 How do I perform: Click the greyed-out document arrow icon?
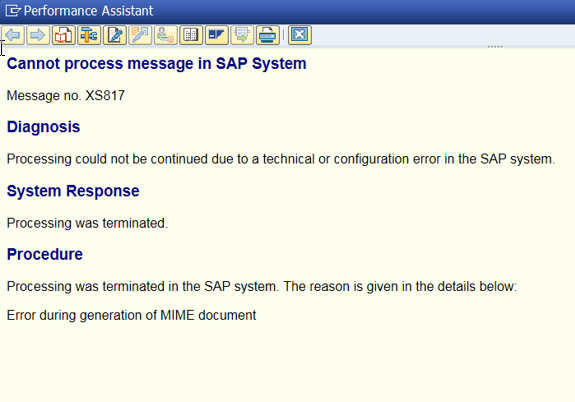(x=242, y=35)
